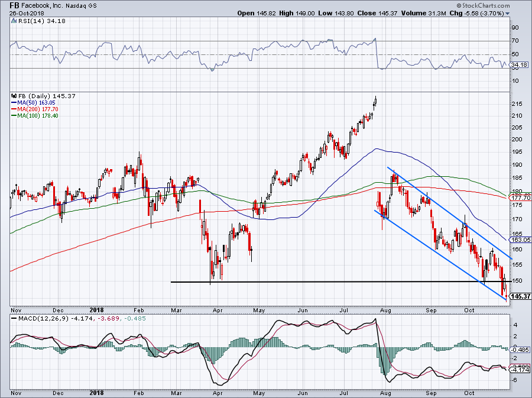532x398 pixels.
Task: Click the Chg -5.58 (-3.70%) value
Action: [476, 13]
